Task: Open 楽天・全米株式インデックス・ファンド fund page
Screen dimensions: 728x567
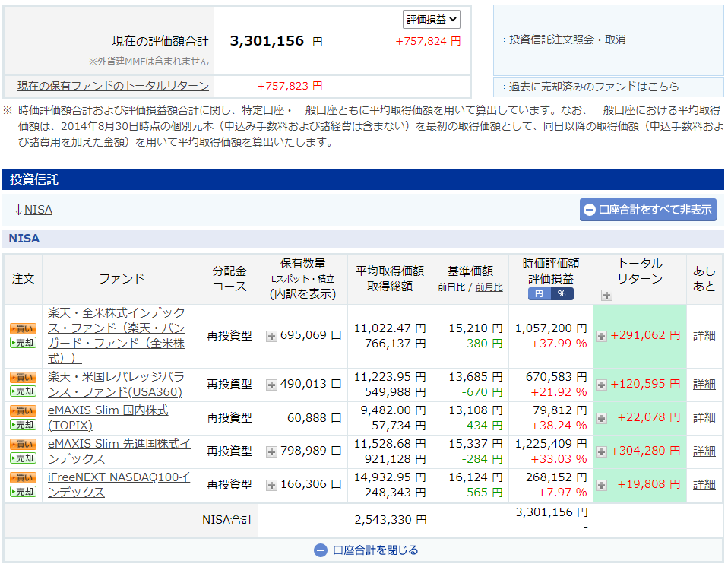Action: tap(116, 336)
